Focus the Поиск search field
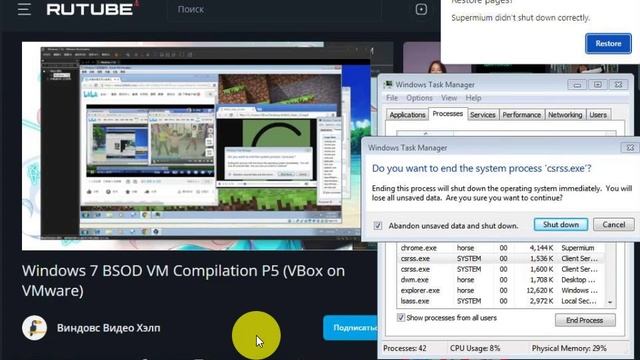This screenshot has height=360, width=640. (x=273, y=9)
